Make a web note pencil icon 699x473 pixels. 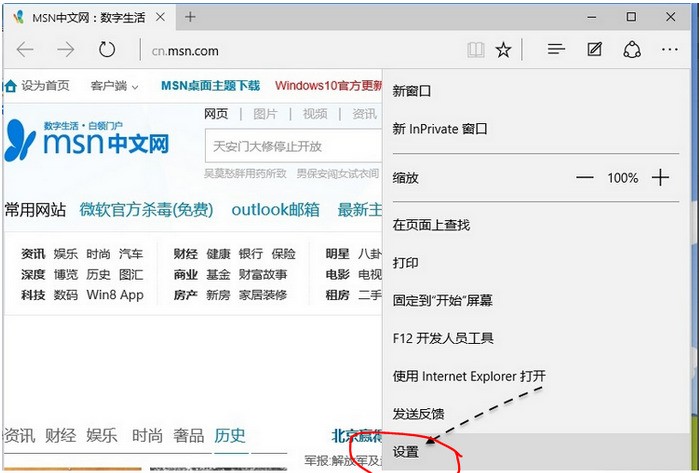(x=594, y=49)
